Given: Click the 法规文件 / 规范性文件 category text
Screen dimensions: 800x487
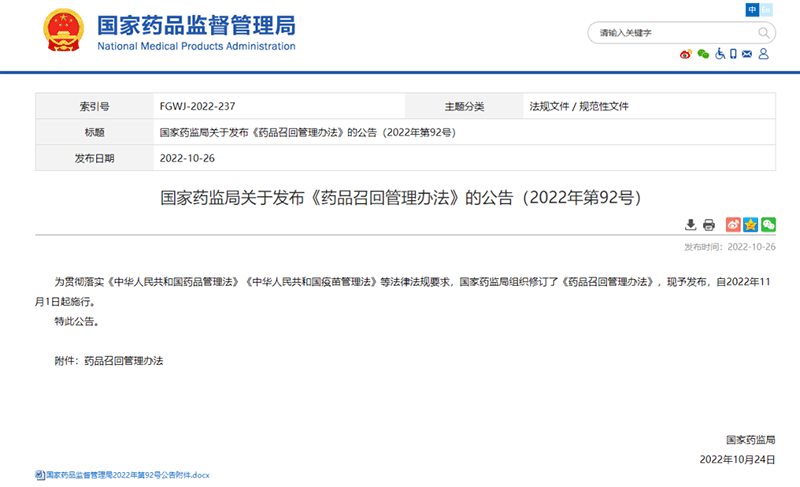Looking at the screenshot, I should (x=579, y=106).
